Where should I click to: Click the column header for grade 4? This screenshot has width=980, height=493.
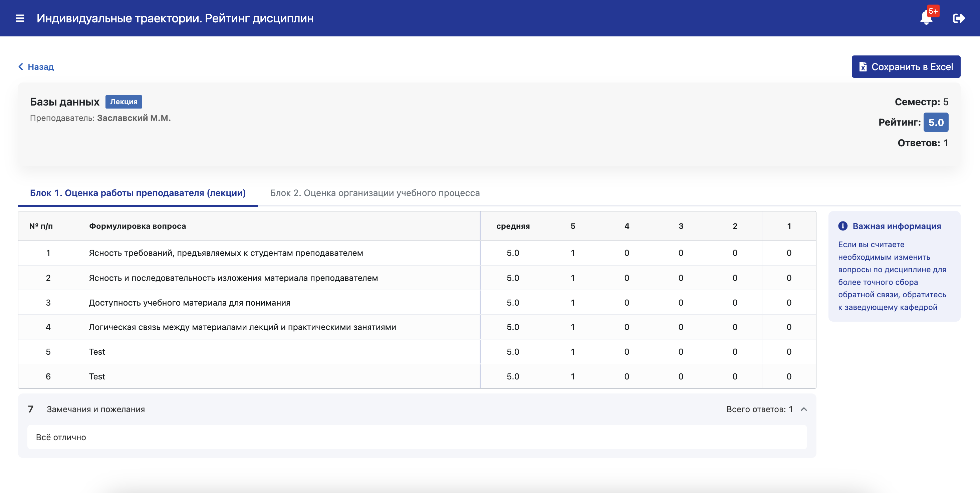point(627,226)
